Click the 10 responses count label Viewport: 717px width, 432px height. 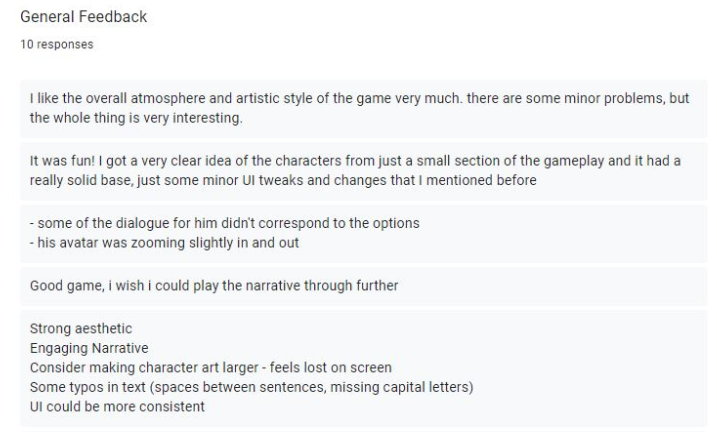pos(57,44)
